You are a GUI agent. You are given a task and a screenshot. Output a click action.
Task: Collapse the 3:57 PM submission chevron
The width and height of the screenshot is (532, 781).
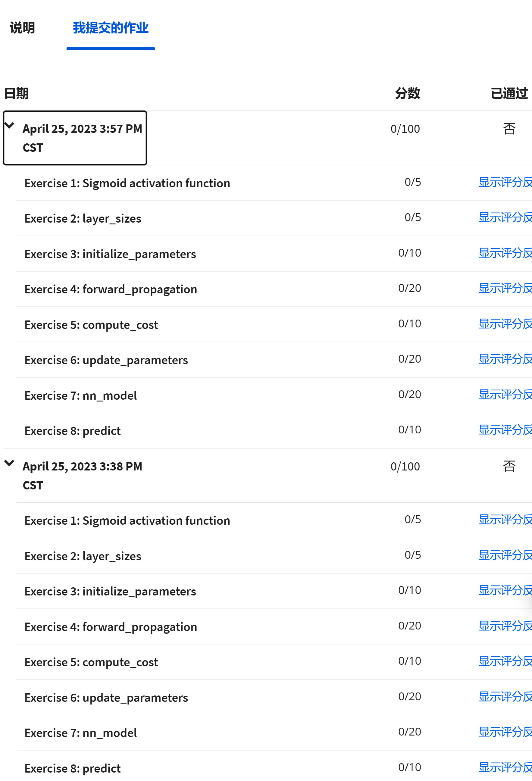click(9, 126)
